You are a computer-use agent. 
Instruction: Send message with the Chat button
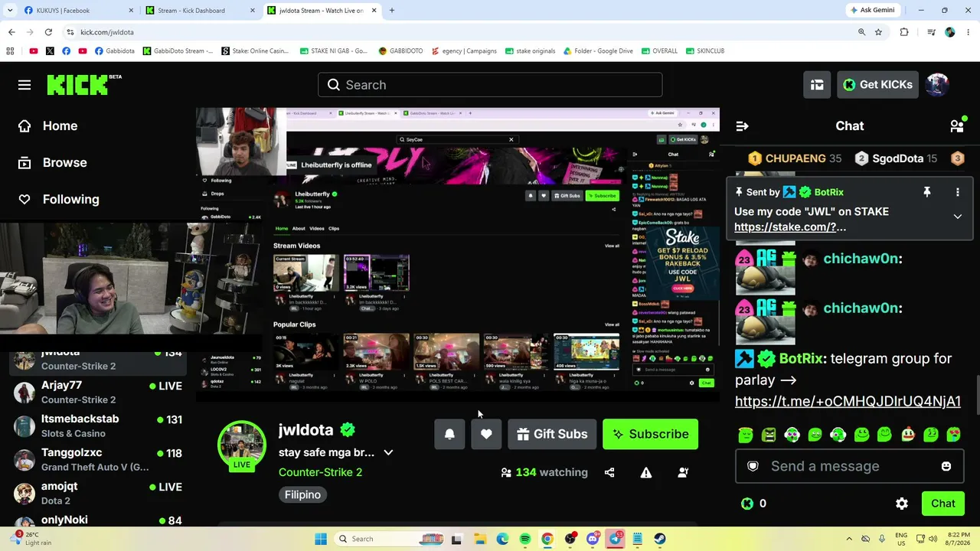[943, 504]
